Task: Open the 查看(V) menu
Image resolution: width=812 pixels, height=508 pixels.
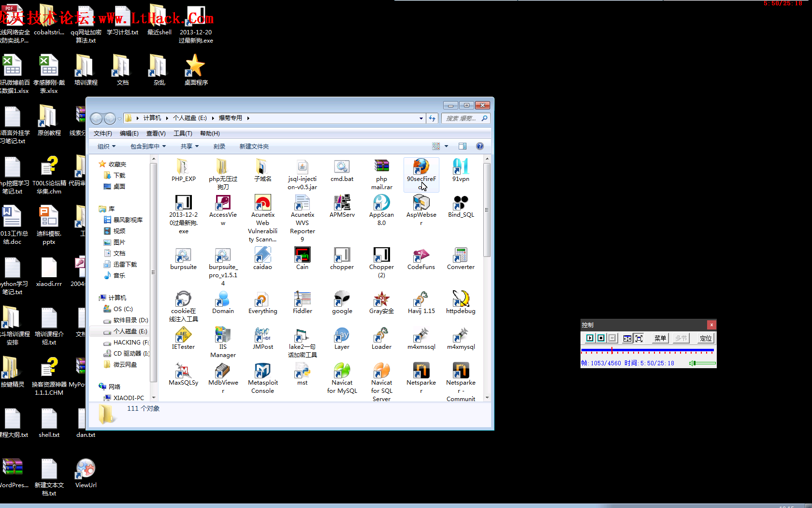Action: coord(156,134)
